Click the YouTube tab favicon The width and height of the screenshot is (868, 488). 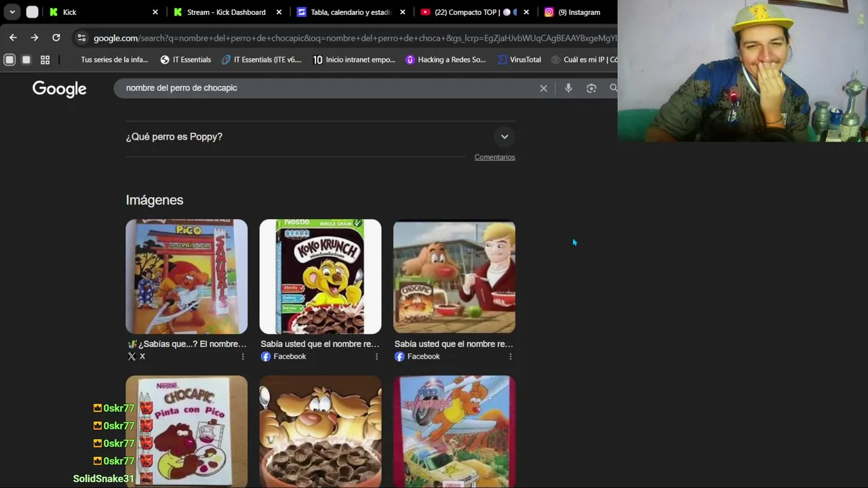[x=425, y=12]
